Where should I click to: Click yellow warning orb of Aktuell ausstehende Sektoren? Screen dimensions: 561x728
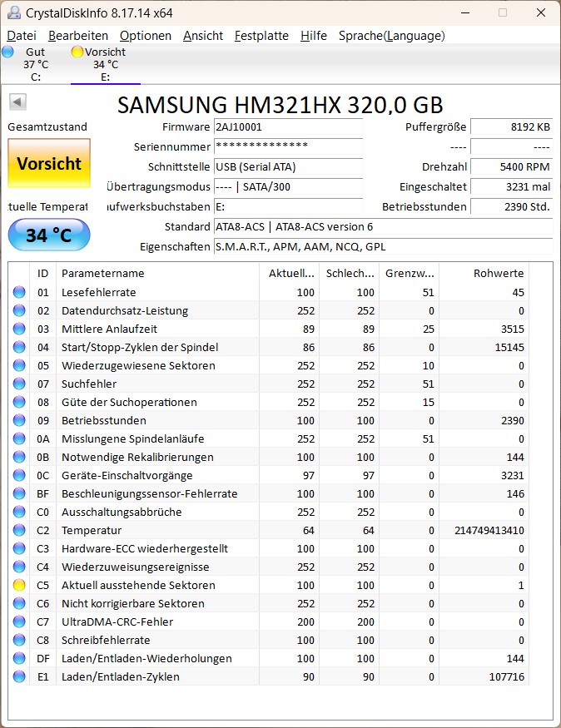pos(19,586)
